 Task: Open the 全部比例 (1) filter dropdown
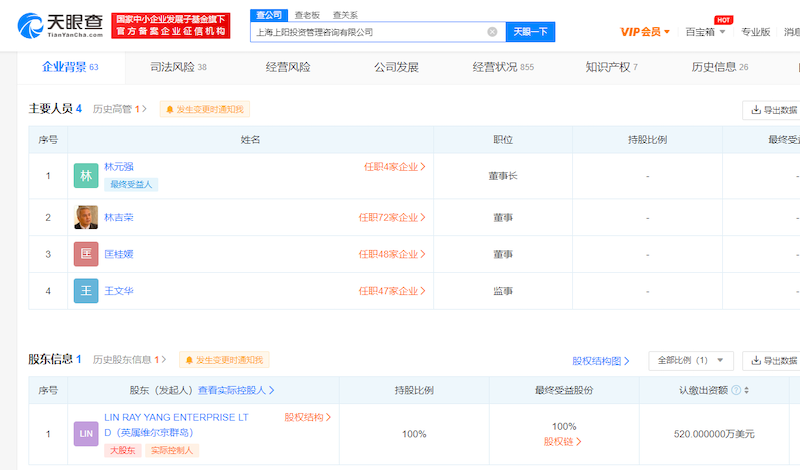pos(691,360)
